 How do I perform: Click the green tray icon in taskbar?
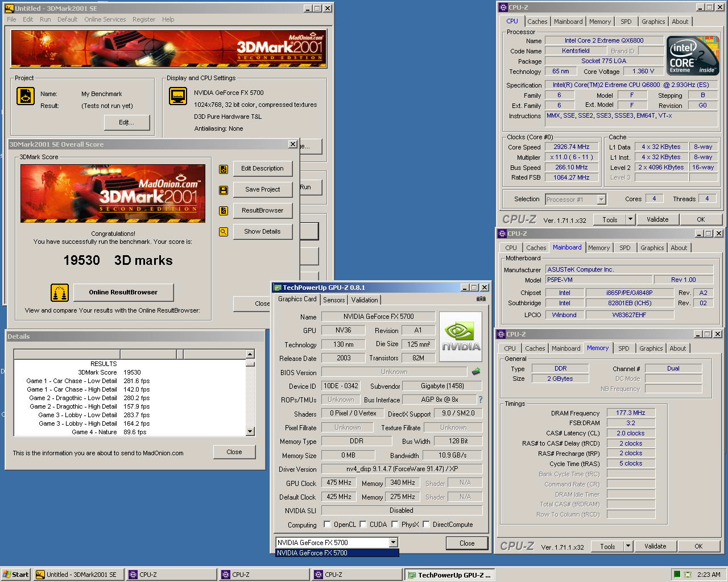(677, 575)
